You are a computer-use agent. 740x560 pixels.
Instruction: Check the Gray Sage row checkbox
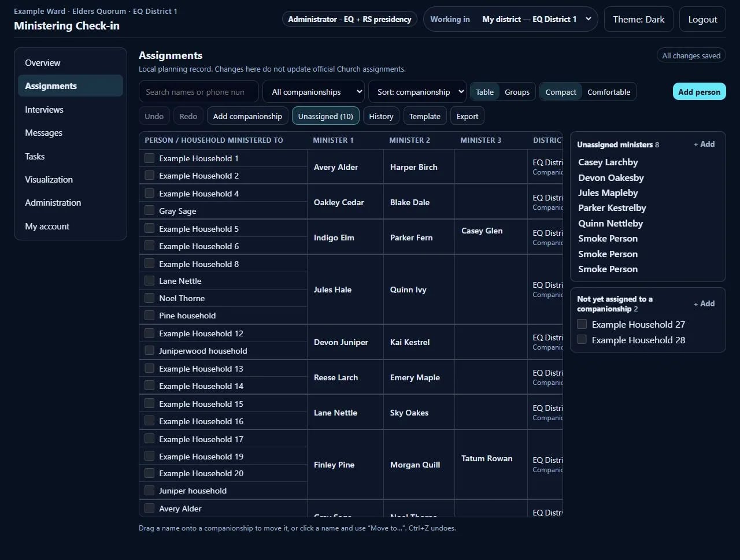[x=149, y=210]
